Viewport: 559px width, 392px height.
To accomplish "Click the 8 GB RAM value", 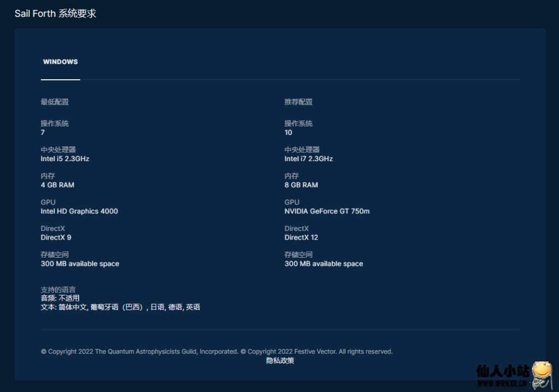I will pos(301,185).
